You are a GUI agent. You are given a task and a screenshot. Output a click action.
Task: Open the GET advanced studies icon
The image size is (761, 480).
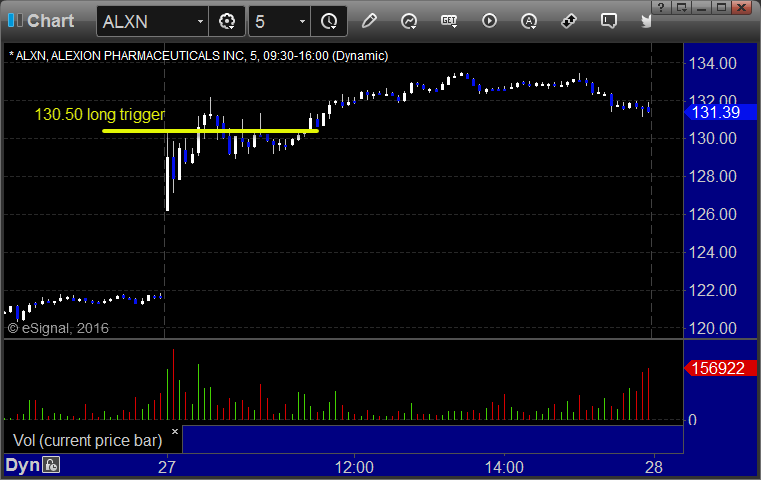point(449,21)
